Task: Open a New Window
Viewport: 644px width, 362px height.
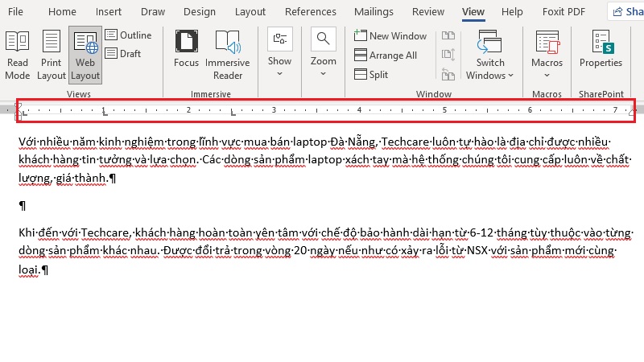Action: [x=390, y=35]
